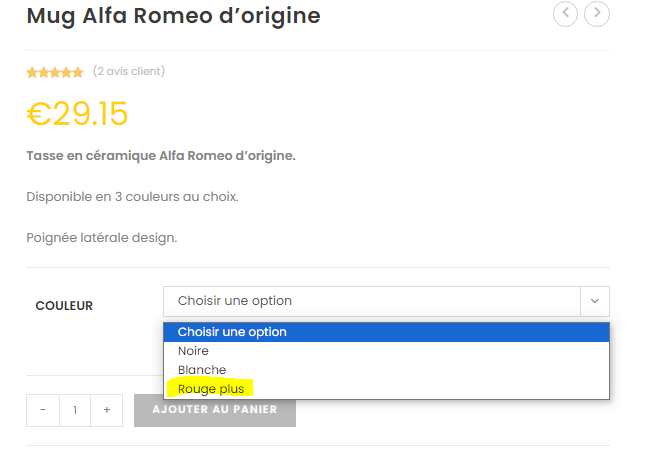Click the 'COULEUR' attribute label
Viewport: 662px width, 465px height.
pos(64,305)
